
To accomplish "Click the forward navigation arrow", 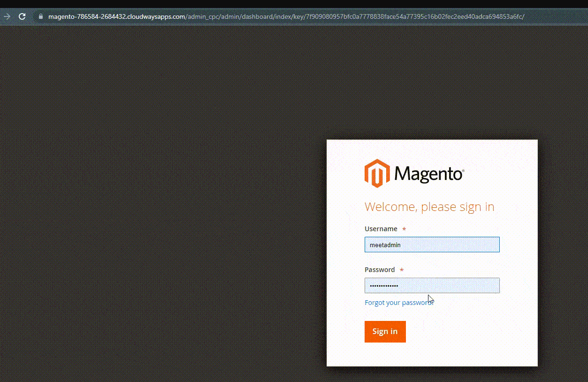I will [x=7, y=16].
